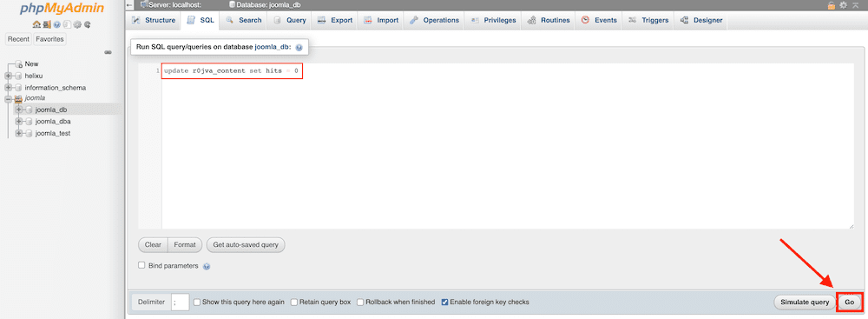Click the phpMyAdmin logo

(62, 9)
